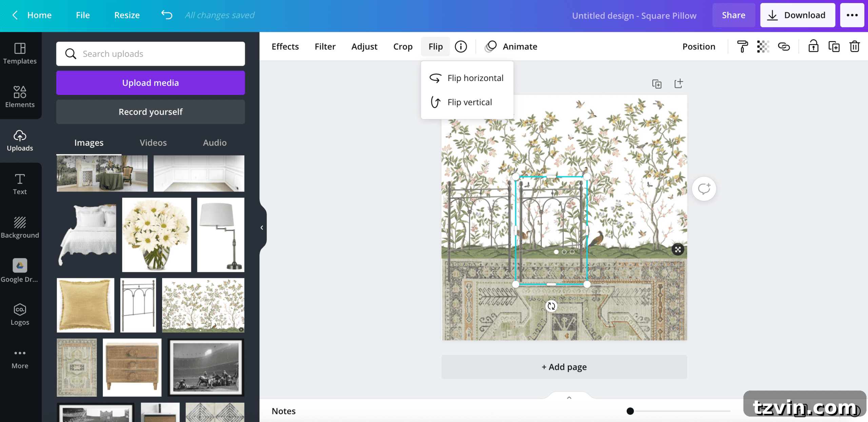Expand the page list chevron above Notes

tap(569, 398)
